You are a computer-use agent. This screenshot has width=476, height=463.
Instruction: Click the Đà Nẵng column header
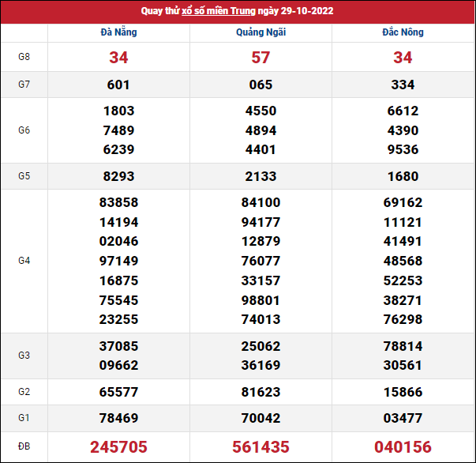point(118,32)
